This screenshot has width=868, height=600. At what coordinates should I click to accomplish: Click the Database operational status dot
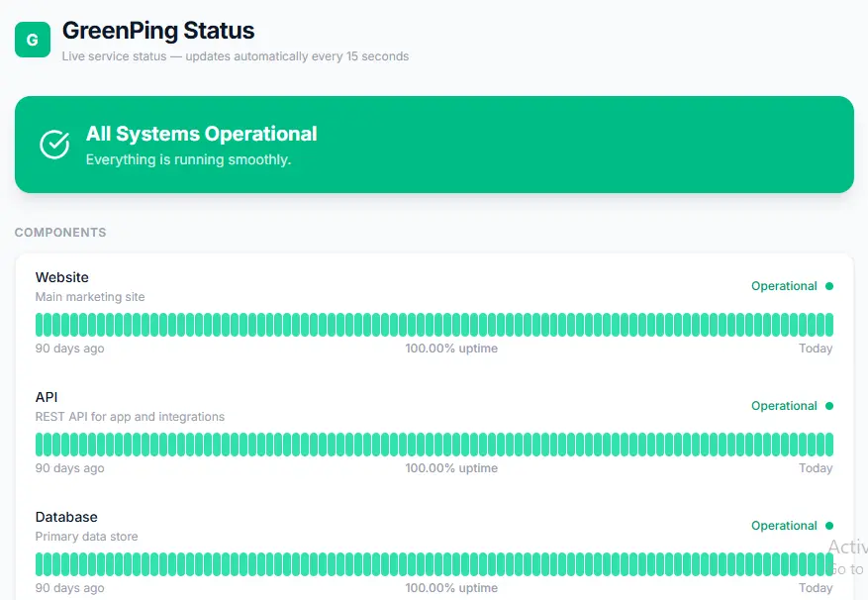829,526
